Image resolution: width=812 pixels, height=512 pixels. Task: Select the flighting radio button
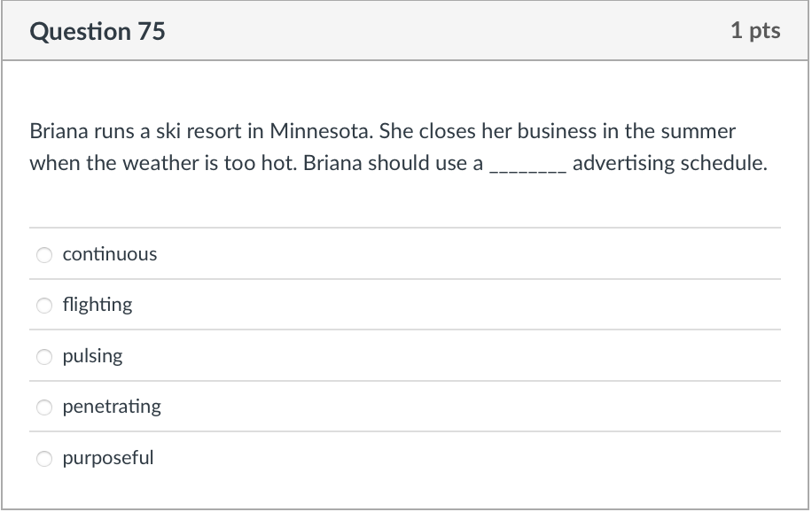(x=44, y=306)
